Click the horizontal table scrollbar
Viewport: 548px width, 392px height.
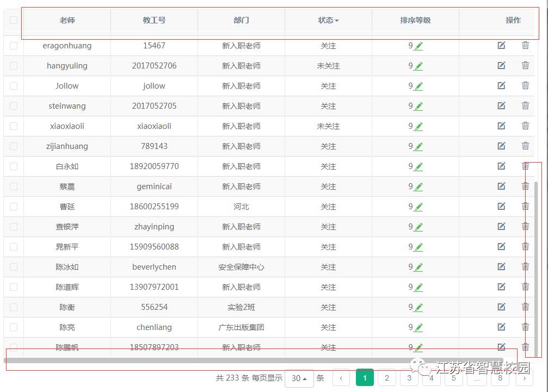(254, 360)
